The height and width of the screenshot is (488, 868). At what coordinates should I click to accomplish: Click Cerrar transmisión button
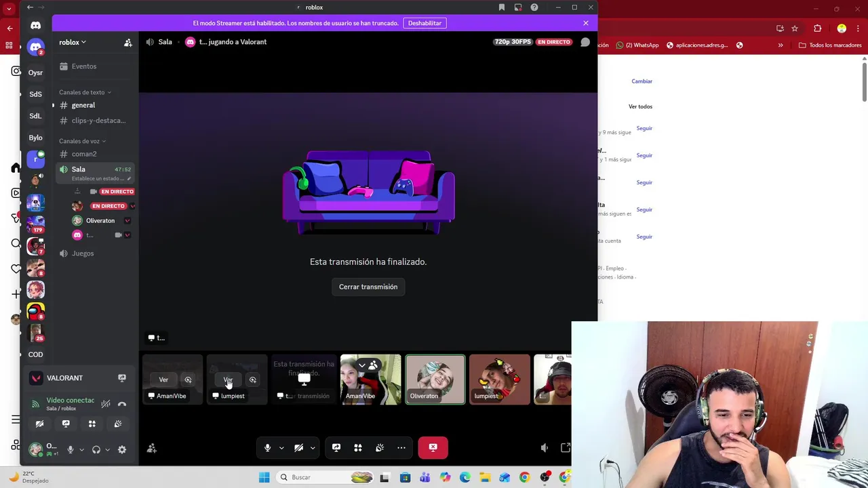coord(368,287)
